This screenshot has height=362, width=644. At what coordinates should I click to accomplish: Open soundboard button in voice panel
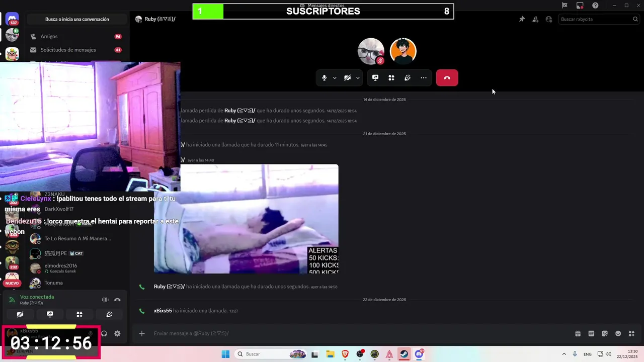click(109, 314)
